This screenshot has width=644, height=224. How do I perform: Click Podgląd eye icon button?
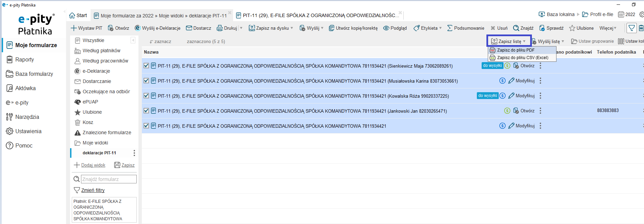[x=395, y=28]
